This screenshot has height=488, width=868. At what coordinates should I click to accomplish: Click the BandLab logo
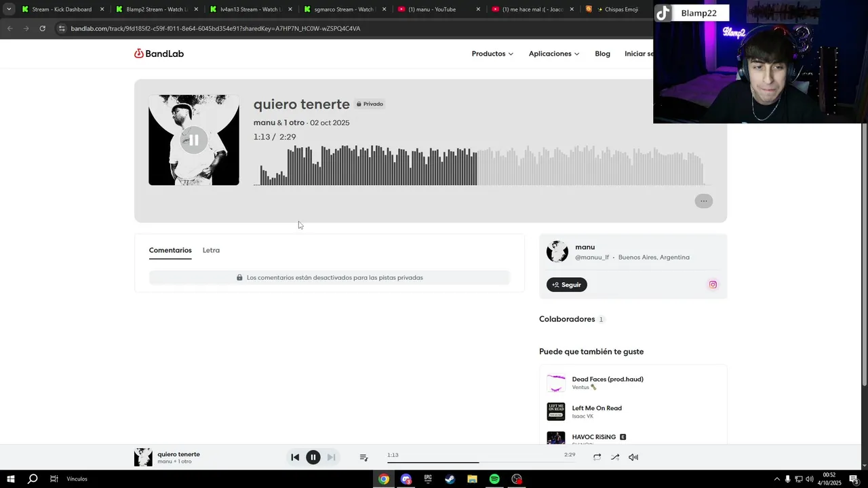[159, 54]
